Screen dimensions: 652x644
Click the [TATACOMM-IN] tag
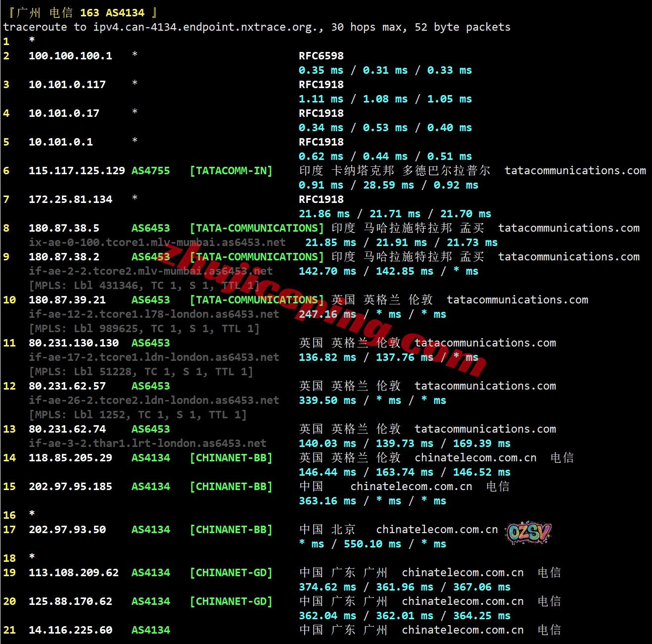click(x=231, y=171)
